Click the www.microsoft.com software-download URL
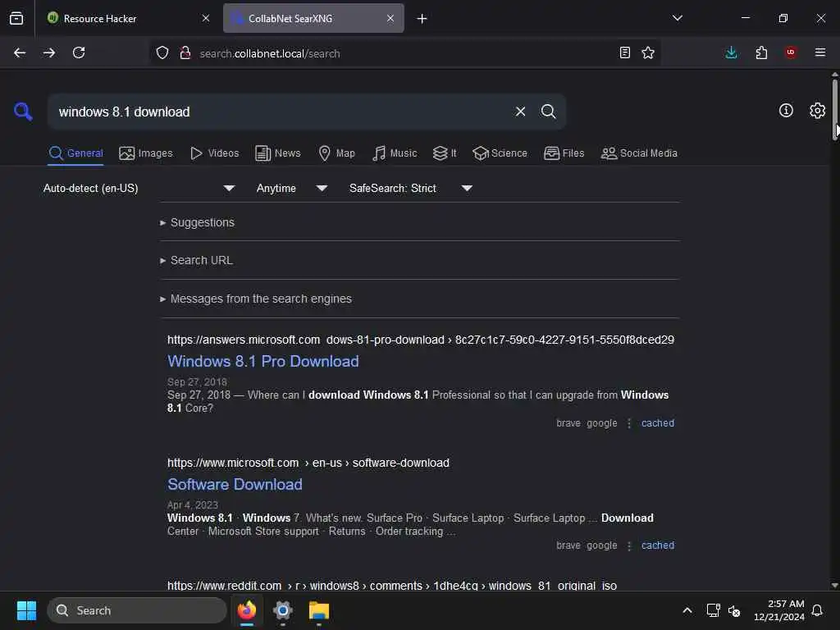 (x=308, y=463)
